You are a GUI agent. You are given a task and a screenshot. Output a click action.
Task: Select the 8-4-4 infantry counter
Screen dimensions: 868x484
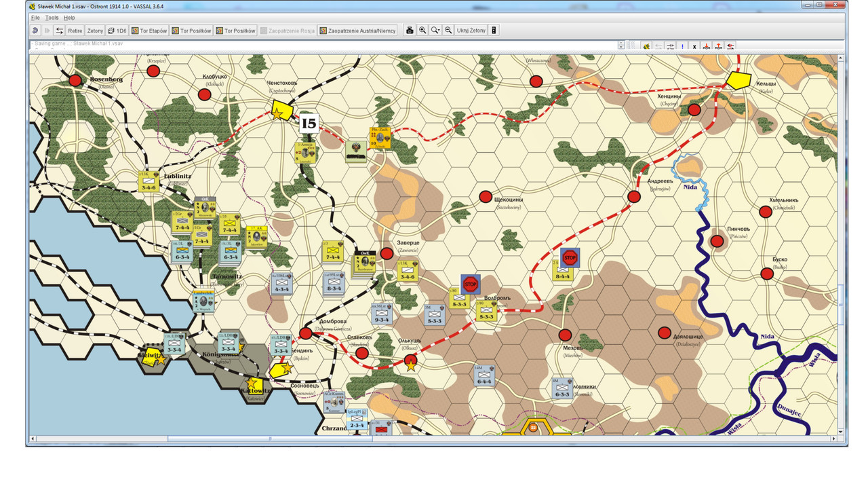click(x=562, y=271)
